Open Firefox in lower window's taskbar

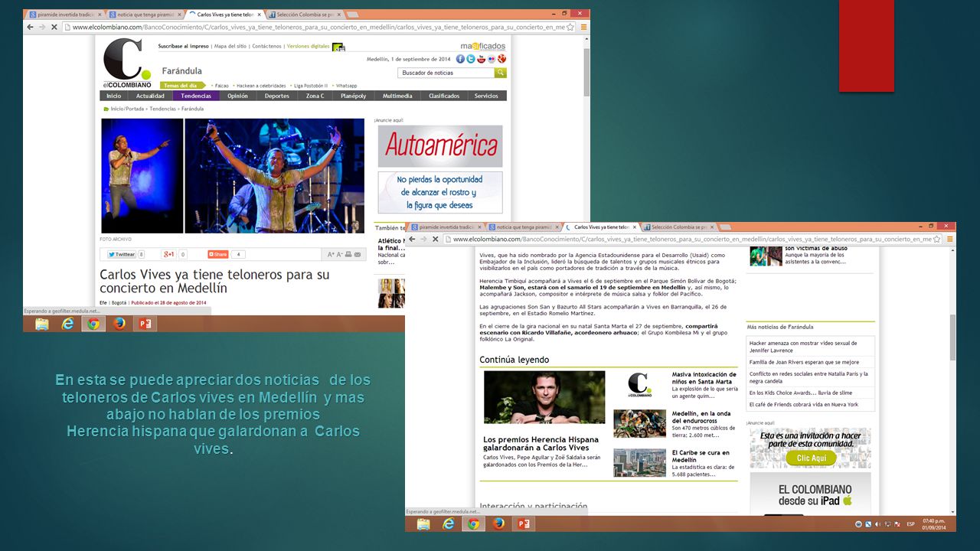[499, 523]
